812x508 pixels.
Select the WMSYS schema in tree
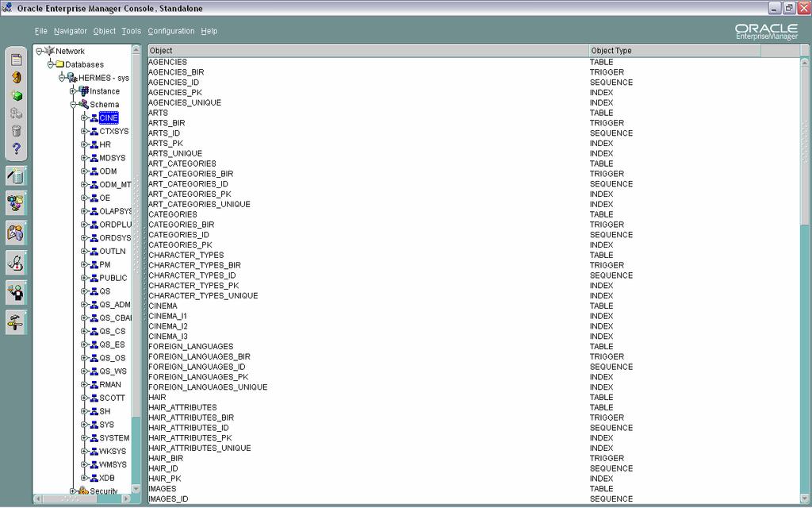pyautogui.click(x=113, y=464)
